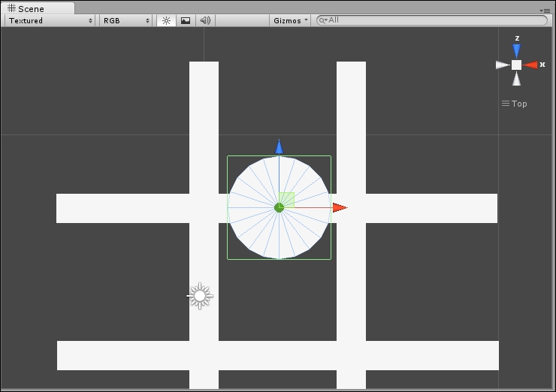
Task: Select the directional light sun gizmo
Action: [x=200, y=296]
